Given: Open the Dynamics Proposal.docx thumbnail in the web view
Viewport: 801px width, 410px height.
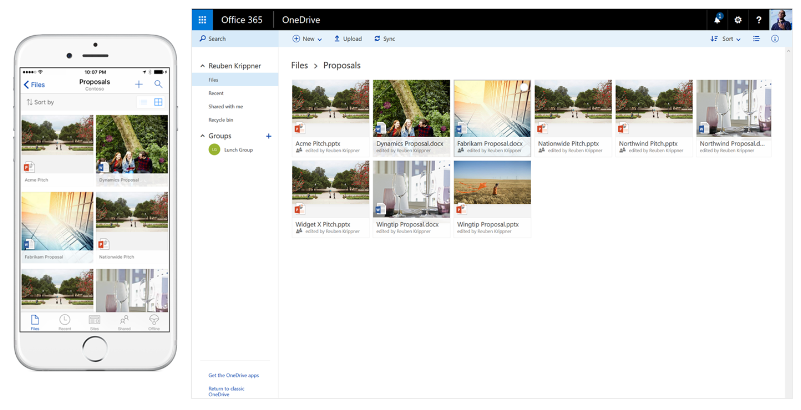Looking at the screenshot, I should [411, 108].
